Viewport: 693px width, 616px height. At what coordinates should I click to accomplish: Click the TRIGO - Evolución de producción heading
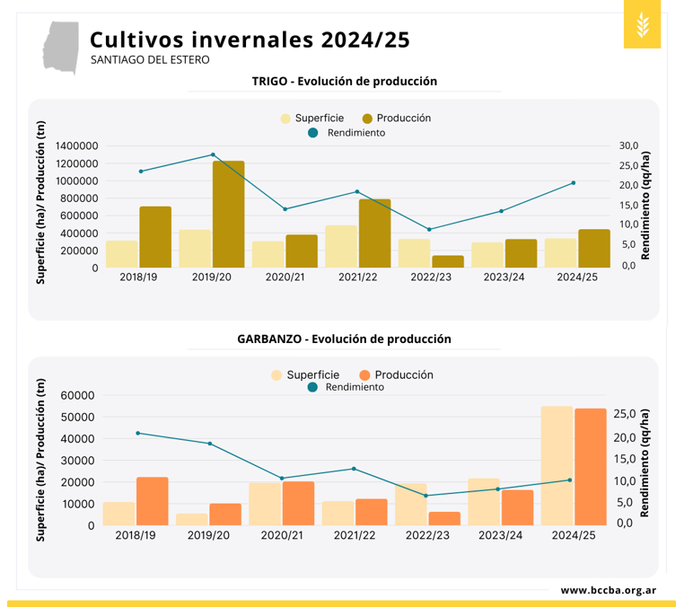345,81
